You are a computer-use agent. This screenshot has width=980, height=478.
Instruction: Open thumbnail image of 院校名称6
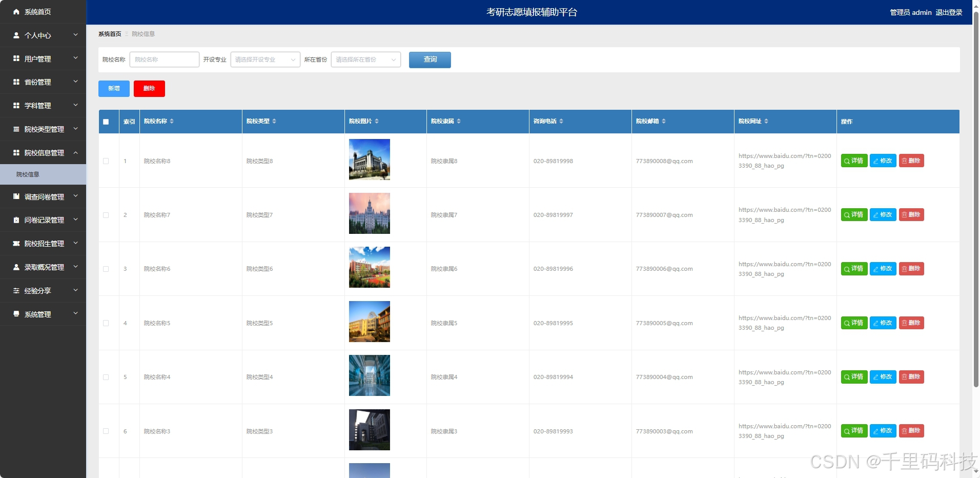(x=370, y=267)
